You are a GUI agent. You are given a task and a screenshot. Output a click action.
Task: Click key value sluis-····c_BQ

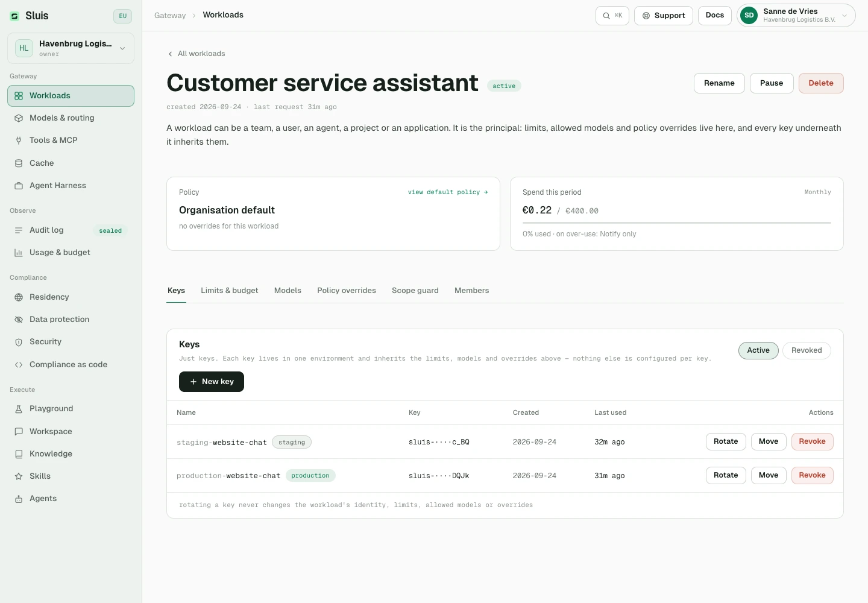[x=439, y=442]
